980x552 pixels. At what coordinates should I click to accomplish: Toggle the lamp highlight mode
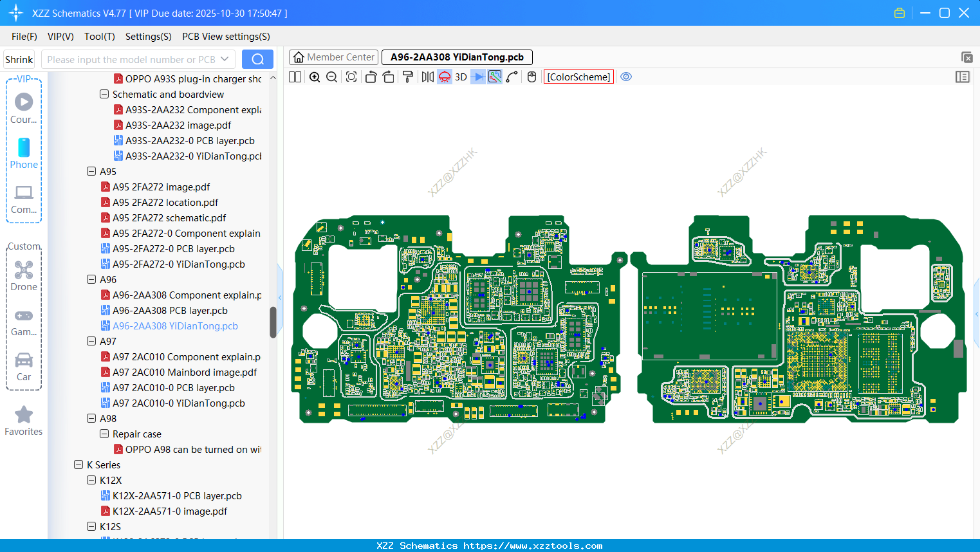tap(445, 77)
